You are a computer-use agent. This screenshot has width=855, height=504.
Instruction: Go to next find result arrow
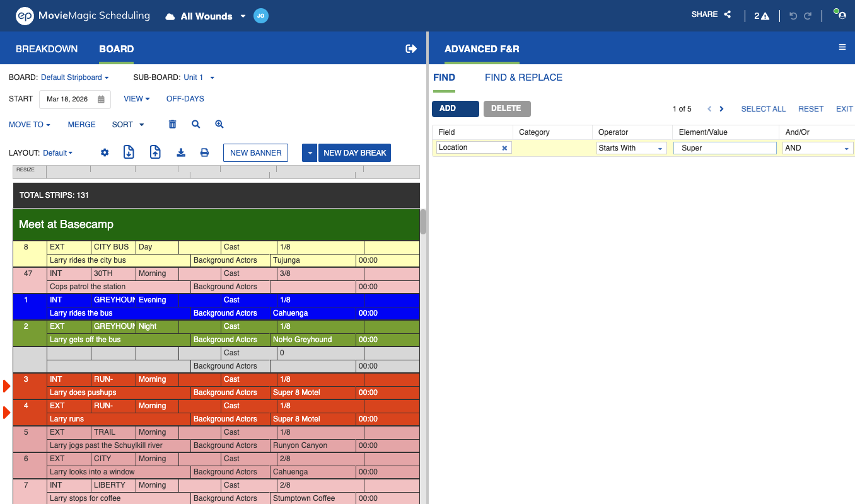[721, 109]
